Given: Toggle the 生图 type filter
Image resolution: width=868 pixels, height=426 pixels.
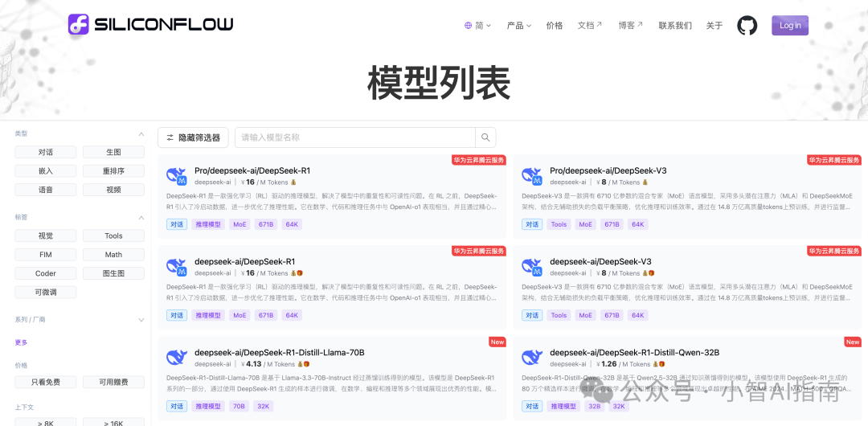Looking at the screenshot, I should point(113,153).
